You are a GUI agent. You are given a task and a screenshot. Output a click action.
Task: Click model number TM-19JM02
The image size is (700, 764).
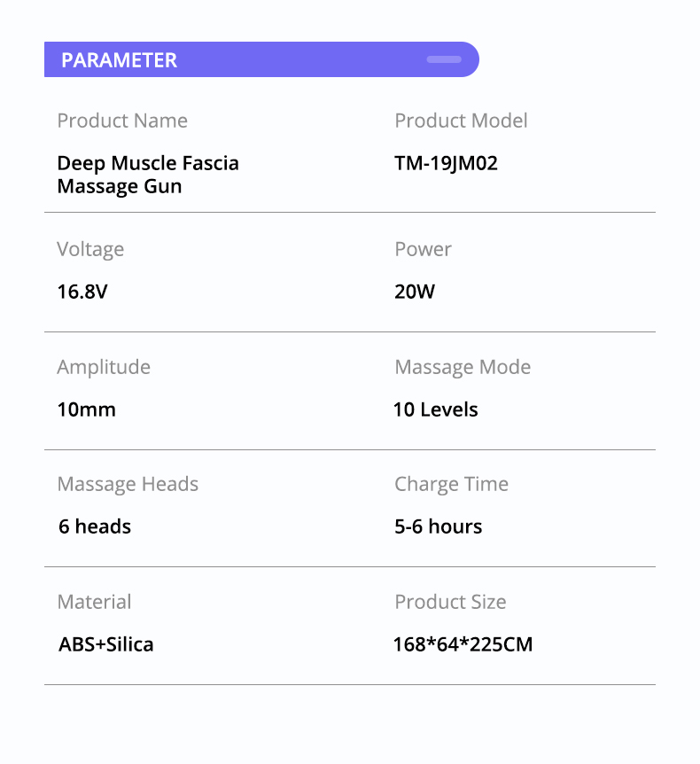click(447, 164)
